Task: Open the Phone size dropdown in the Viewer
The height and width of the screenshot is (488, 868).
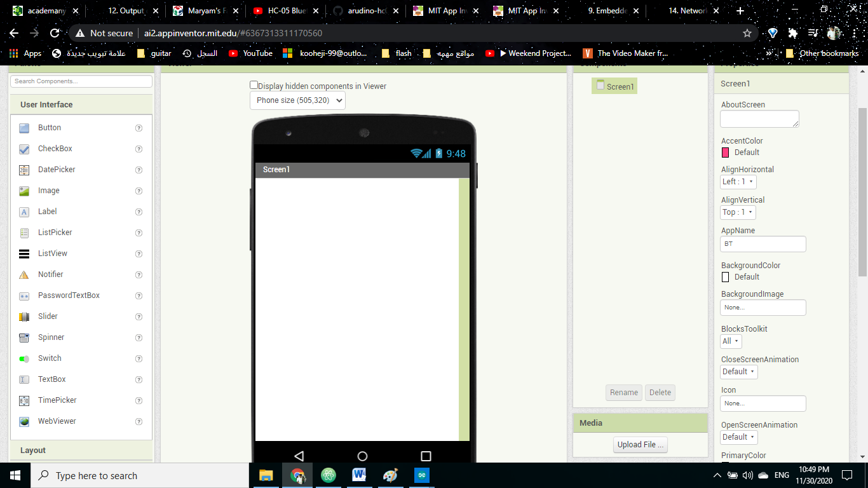Action: pyautogui.click(x=297, y=100)
